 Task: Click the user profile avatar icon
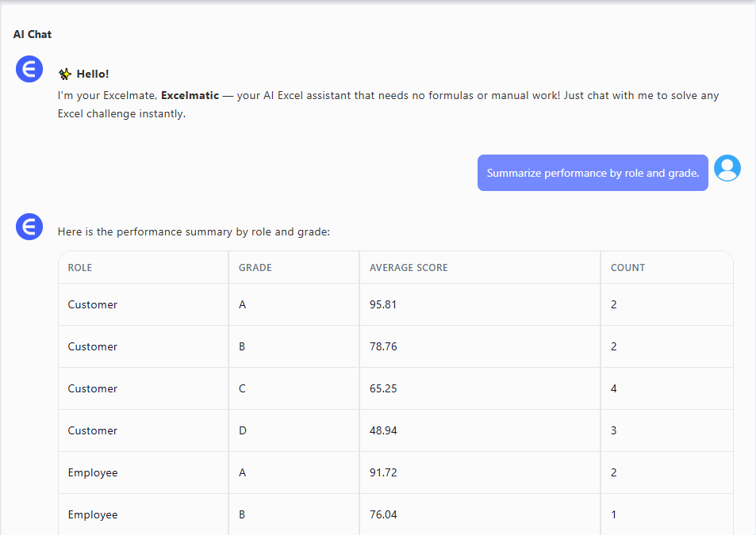[727, 168]
